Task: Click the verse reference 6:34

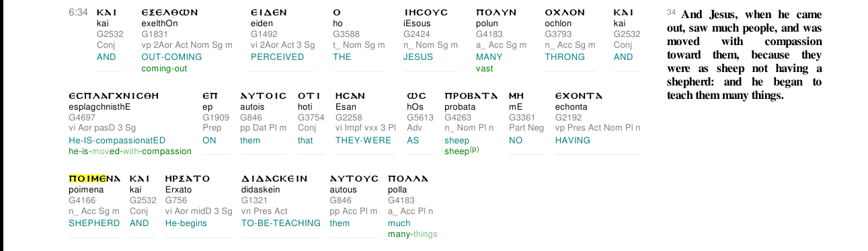Action: coord(78,13)
